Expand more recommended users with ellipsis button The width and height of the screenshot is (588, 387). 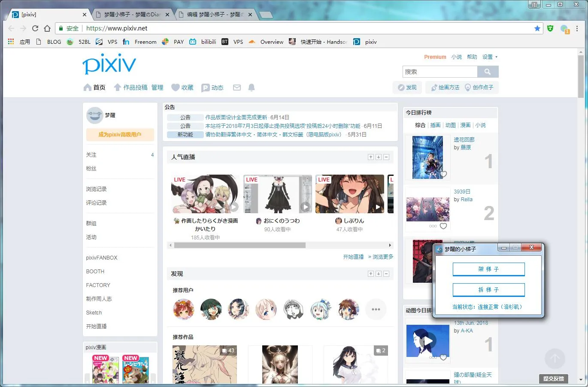[x=376, y=309]
